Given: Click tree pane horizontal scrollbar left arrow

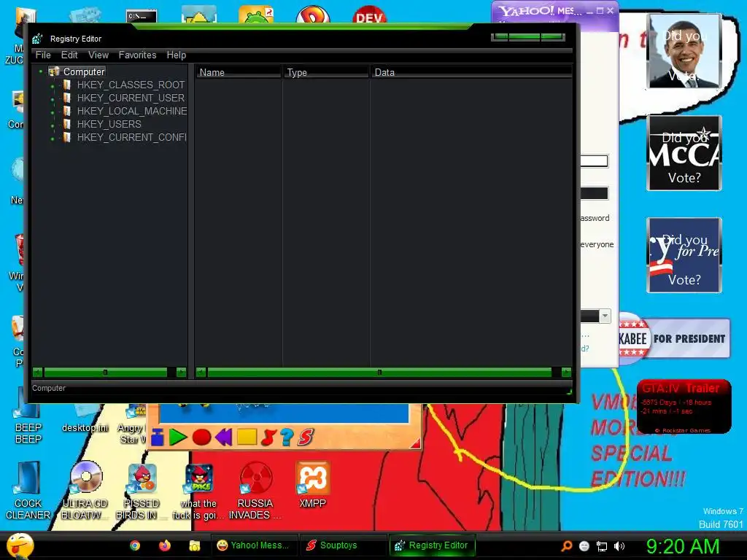Looking at the screenshot, I should [x=38, y=372].
